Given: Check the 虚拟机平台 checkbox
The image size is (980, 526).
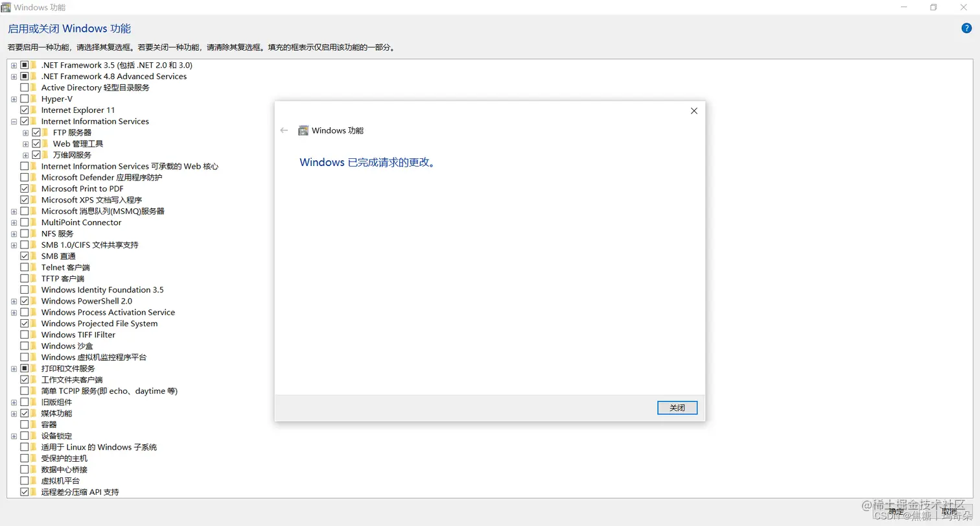Looking at the screenshot, I should pos(25,481).
